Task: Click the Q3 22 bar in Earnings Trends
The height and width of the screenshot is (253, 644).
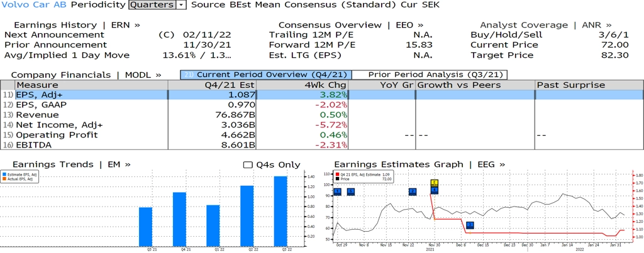Action: pyautogui.click(x=280, y=211)
